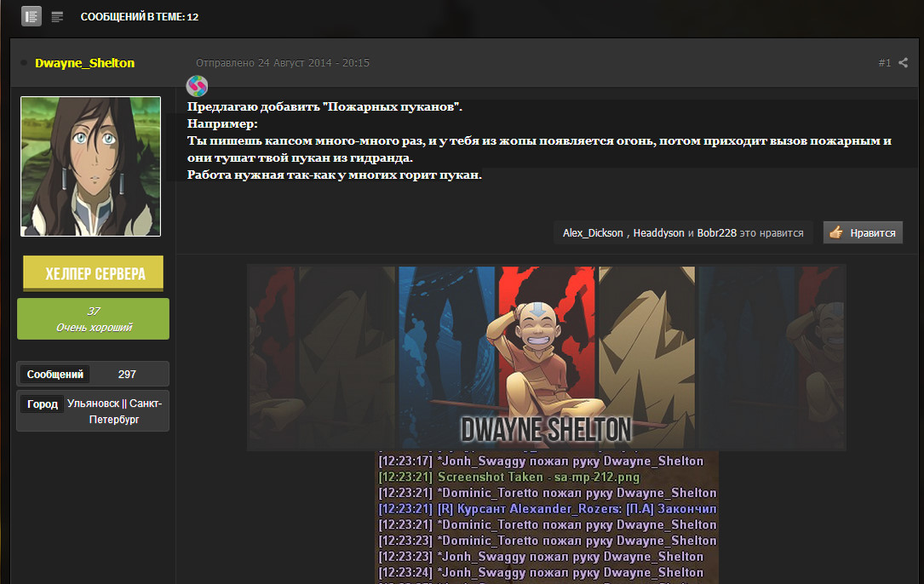This screenshot has width=924, height=584.
Task: Click the chat log screenshot in the signature
Action: (x=548, y=518)
